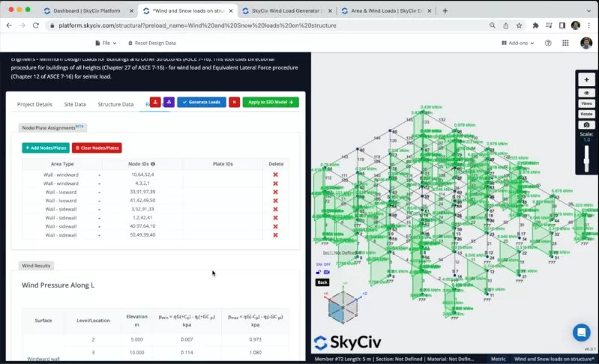Click browser back arrow
The height and width of the screenshot is (364, 599).
coord(9,25)
